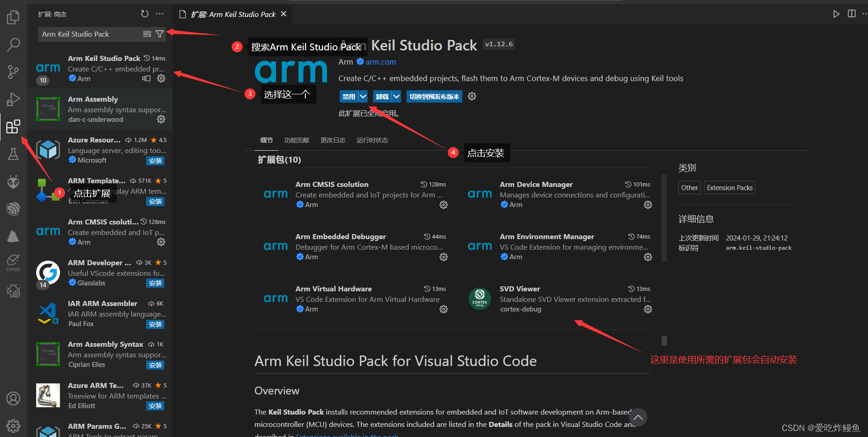Install the Azure Resources extension
Screen dimensions: 868x437
point(155,161)
